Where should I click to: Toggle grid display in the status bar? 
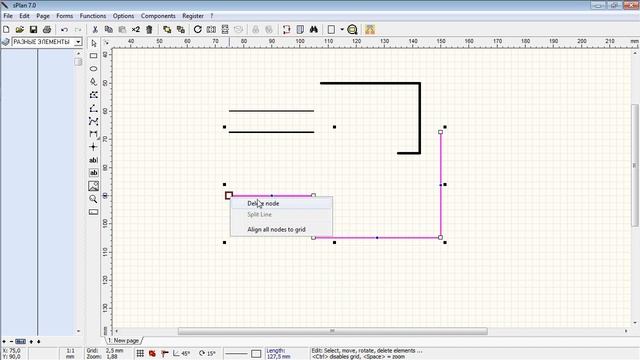(x=140, y=353)
